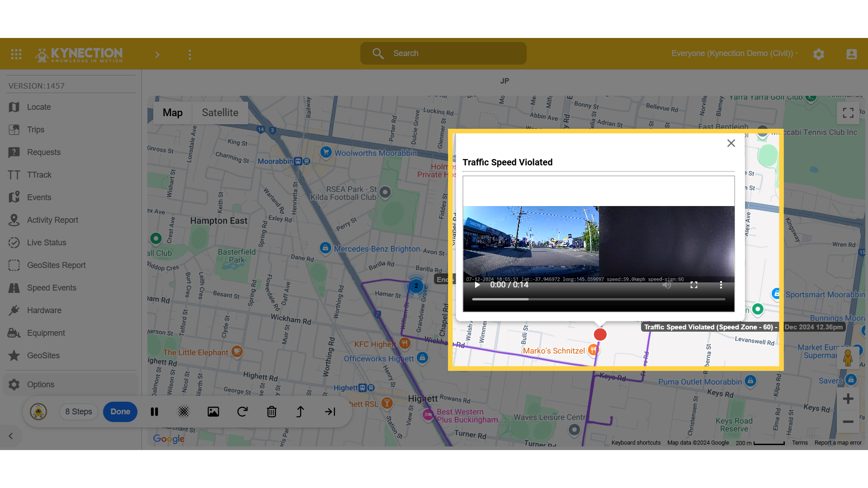Open Options in the sidebar
Image resolution: width=868 pixels, height=488 pixels.
[x=71, y=385]
